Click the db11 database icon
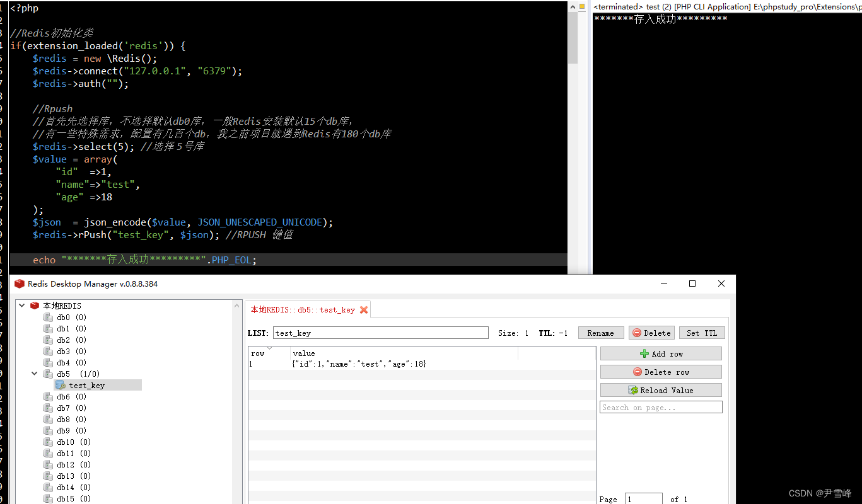862x504 pixels. tap(48, 453)
